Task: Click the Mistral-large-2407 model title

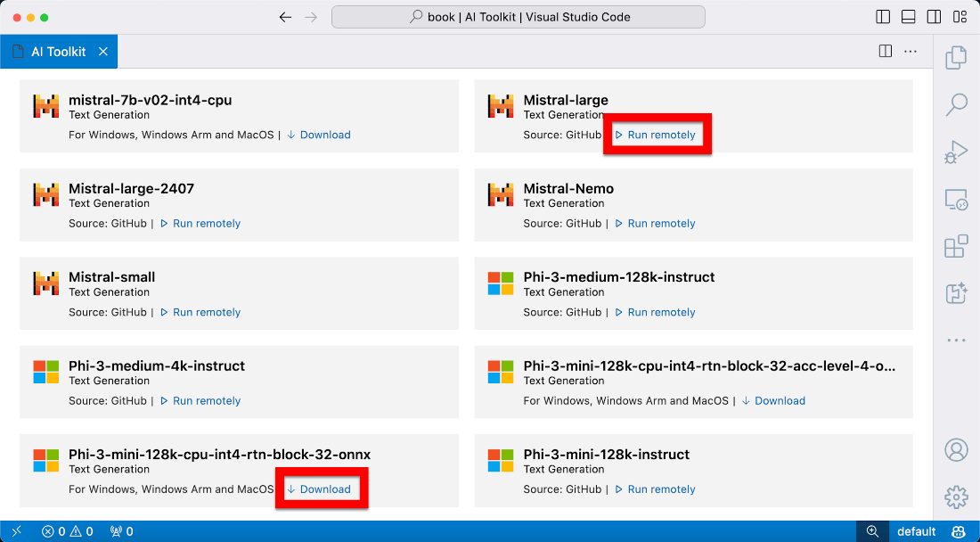Action: coord(131,189)
